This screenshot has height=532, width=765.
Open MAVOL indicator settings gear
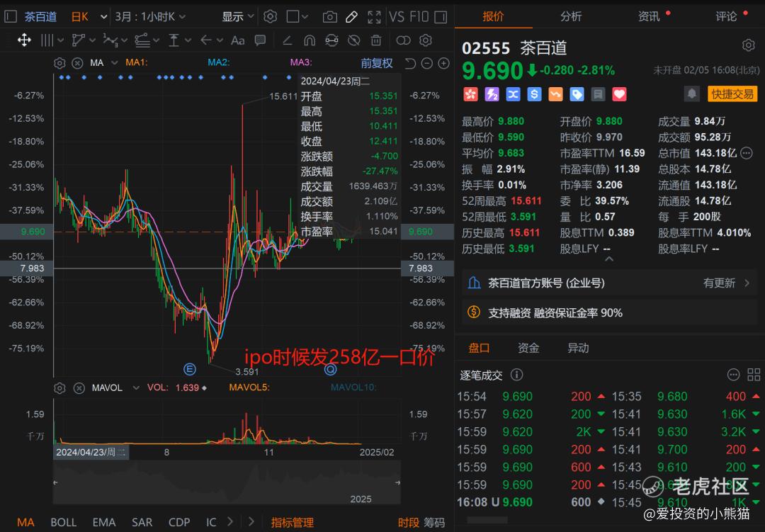(59, 388)
